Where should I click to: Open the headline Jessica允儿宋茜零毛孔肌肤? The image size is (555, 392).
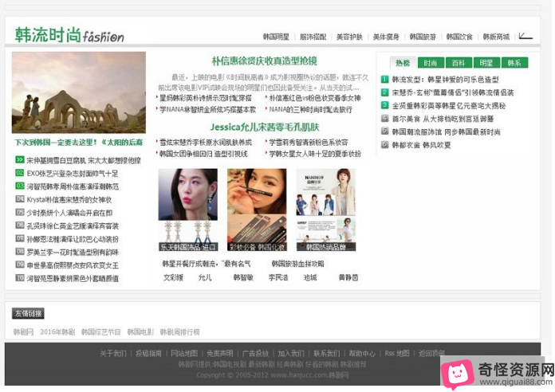265,127
